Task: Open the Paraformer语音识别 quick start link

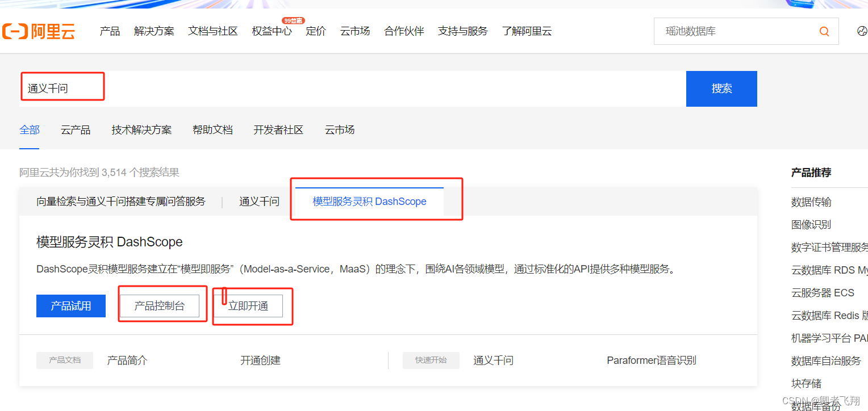Action: 652,360
